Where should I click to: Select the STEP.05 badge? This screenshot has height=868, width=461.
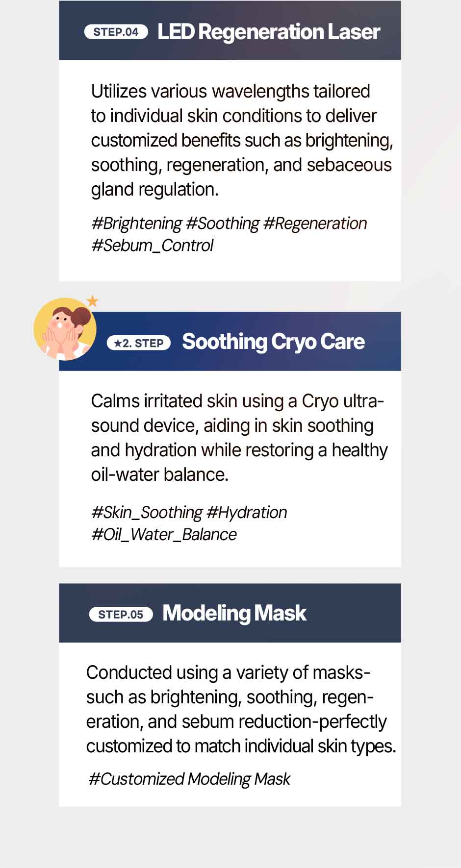click(121, 614)
